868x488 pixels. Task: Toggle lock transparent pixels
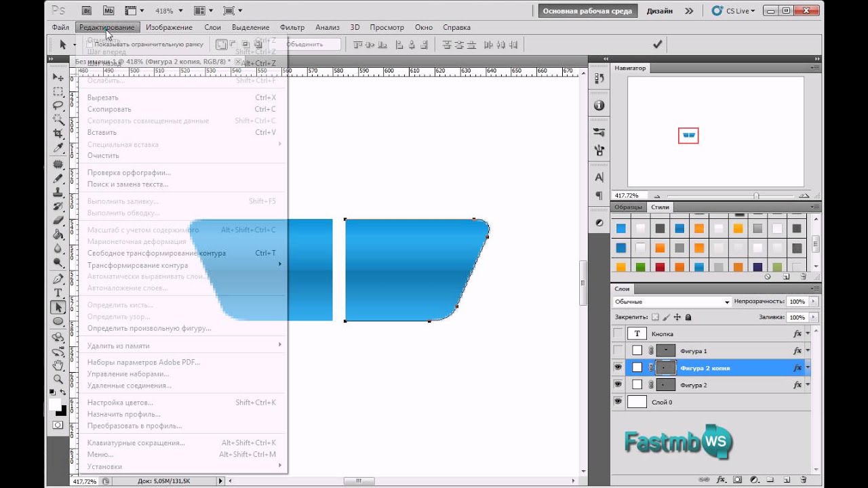(x=655, y=317)
